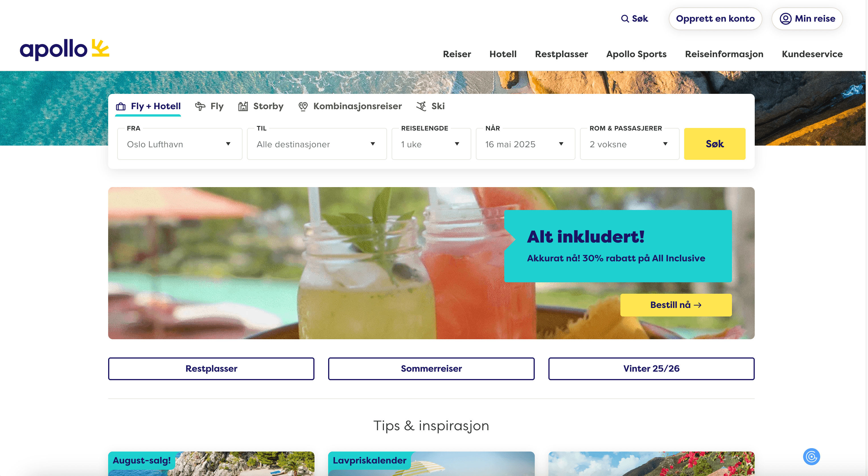Open the Rom & Passasjerer selector
The width and height of the screenshot is (868, 476).
pyautogui.click(x=629, y=144)
